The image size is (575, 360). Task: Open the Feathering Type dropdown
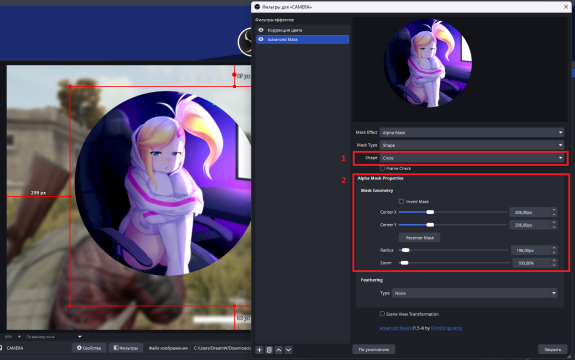click(x=475, y=293)
